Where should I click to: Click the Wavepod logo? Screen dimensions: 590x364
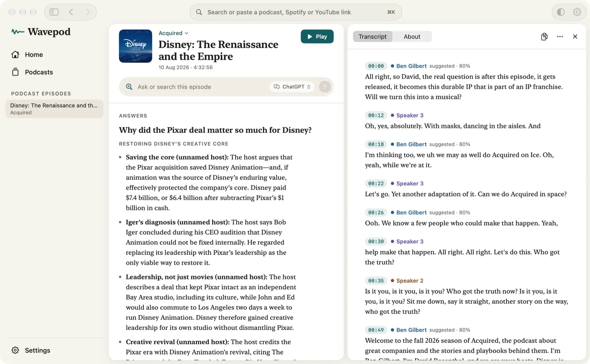41,32
